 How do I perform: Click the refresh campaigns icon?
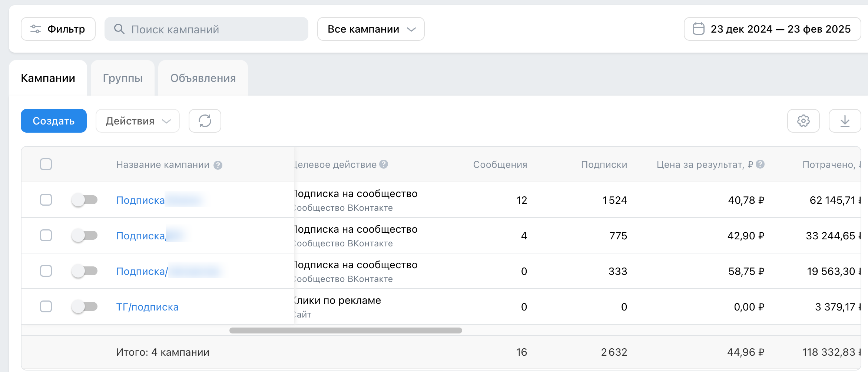(x=205, y=121)
